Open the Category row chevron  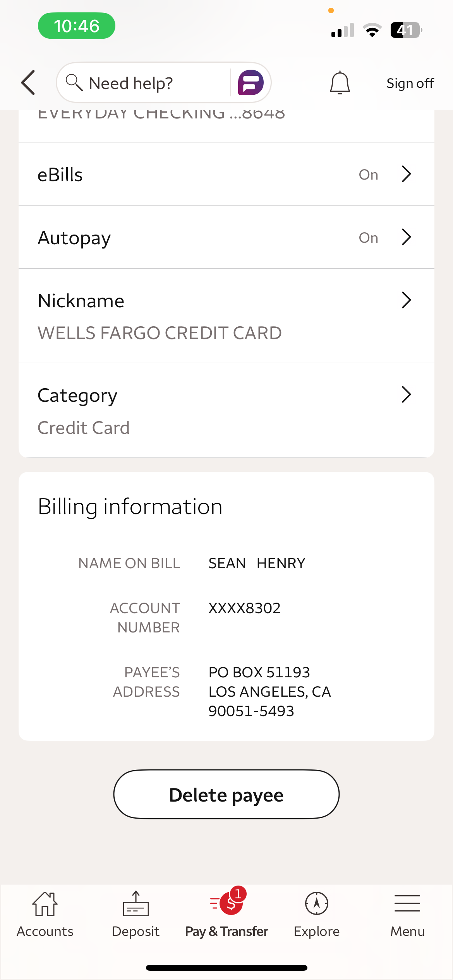click(x=406, y=395)
